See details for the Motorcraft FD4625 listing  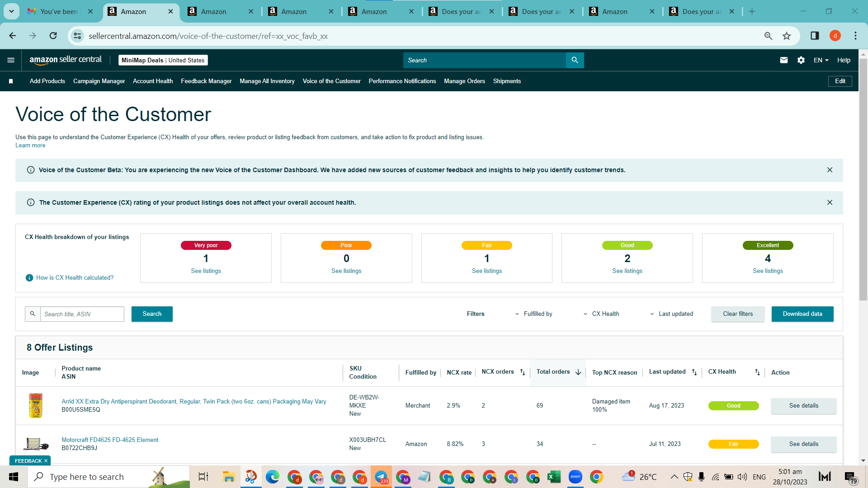click(803, 444)
